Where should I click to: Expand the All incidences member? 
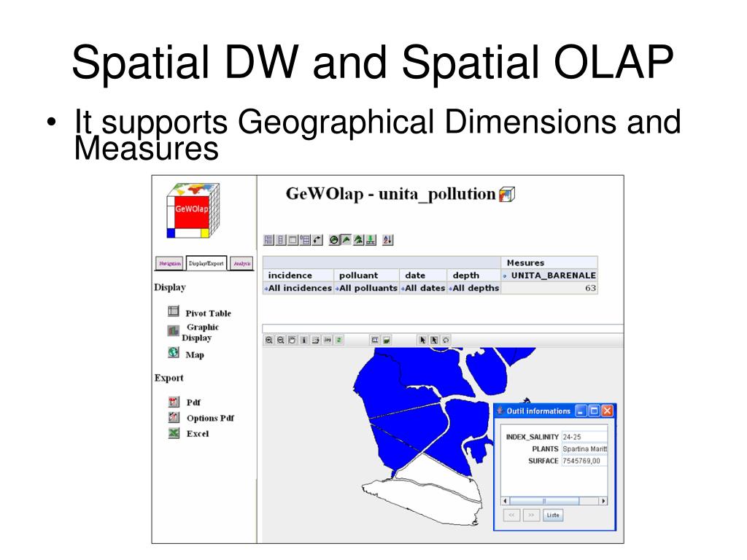[266, 289]
